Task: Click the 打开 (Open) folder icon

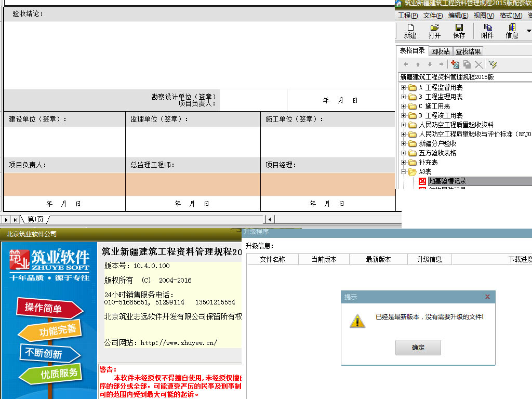Action: coord(434,28)
